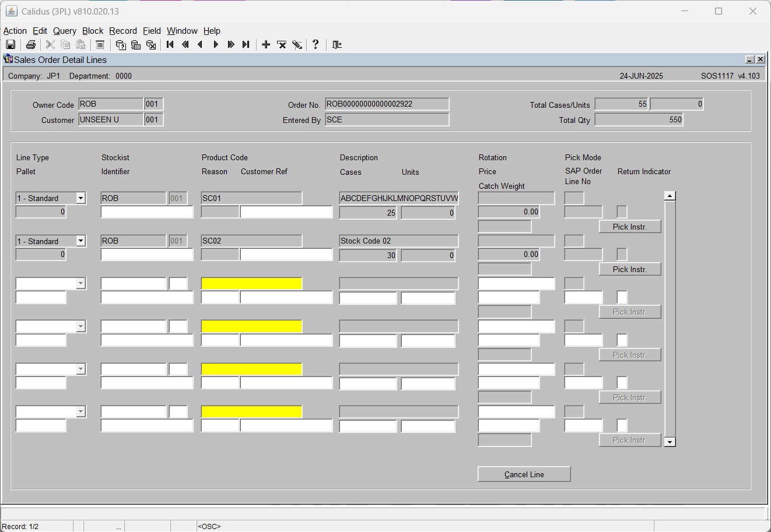
Task: Click the Cancel Query icon
Action: pyautogui.click(x=151, y=45)
